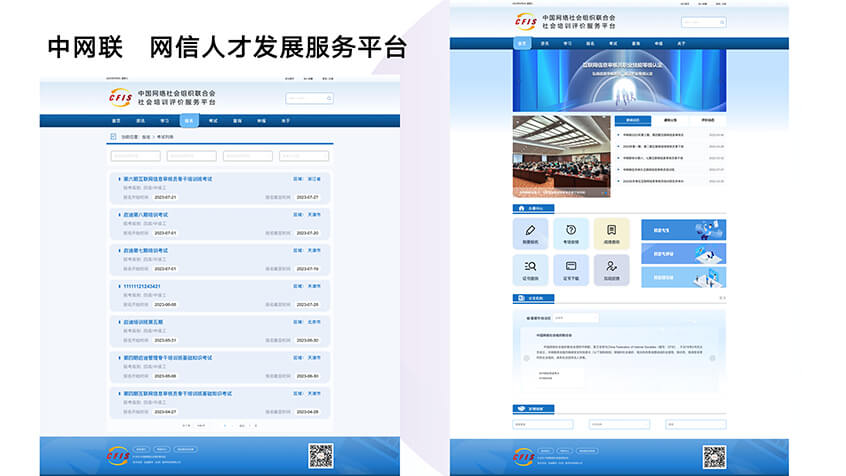Screen dimensions: 846x476
Task: Open the 启迪第八期培训考试 exam entry
Action: 146,214
